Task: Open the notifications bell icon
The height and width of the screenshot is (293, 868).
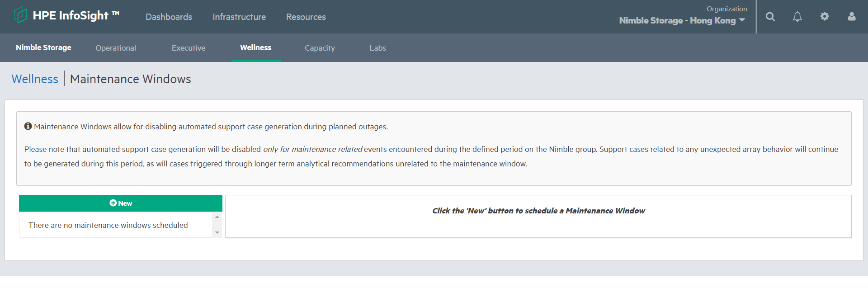Action: (797, 17)
